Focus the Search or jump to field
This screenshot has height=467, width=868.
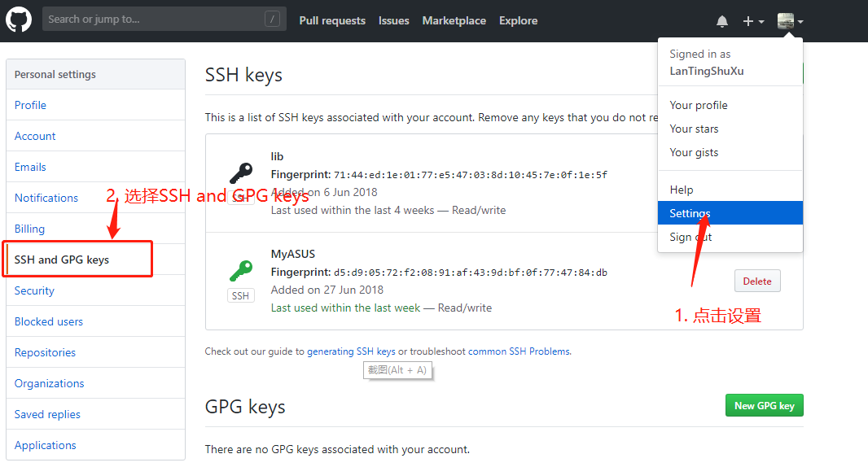pyautogui.click(x=164, y=20)
